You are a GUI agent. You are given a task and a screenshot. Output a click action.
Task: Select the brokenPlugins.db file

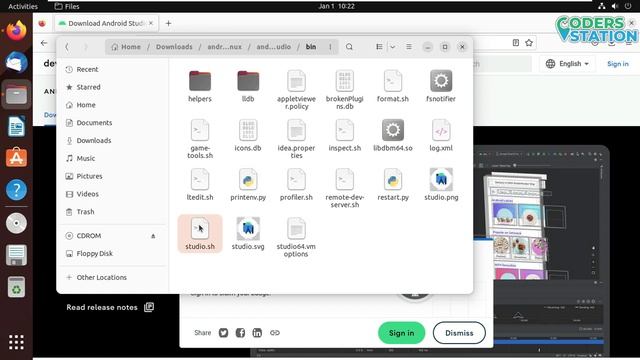(344, 89)
